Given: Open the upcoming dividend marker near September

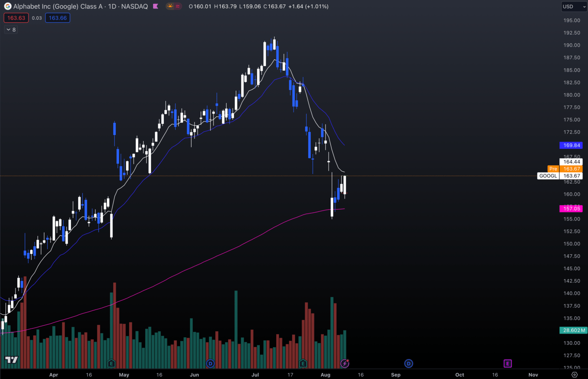Looking at the screenshot, I should click(x=409, y=364).
